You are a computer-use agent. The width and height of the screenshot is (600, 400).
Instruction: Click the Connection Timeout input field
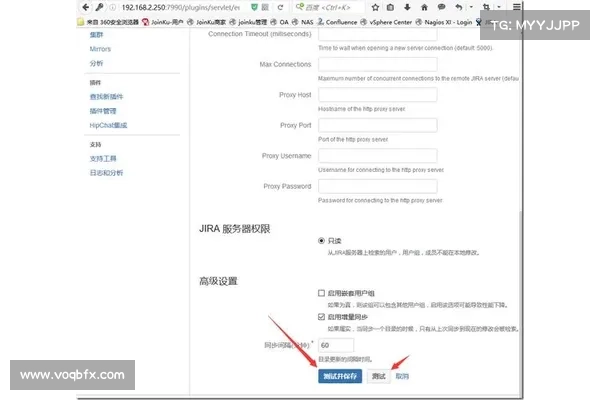point(378,34)
